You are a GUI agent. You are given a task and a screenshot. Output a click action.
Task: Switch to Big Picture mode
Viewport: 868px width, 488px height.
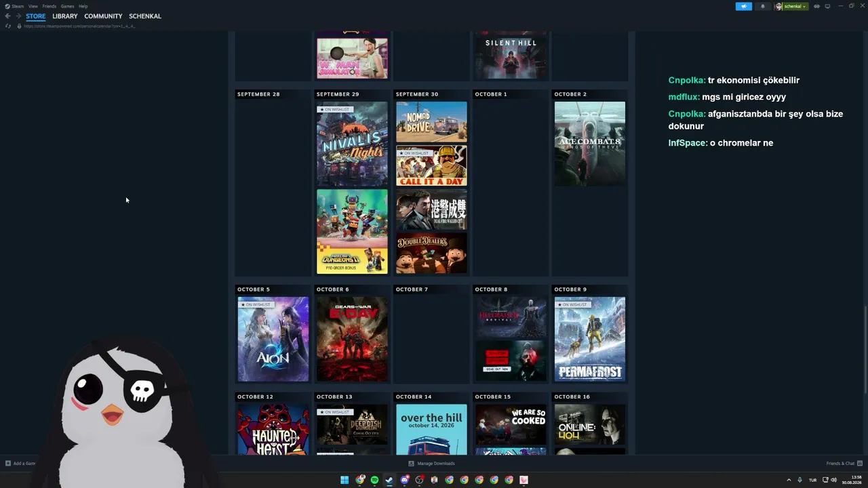pos(827,6)
